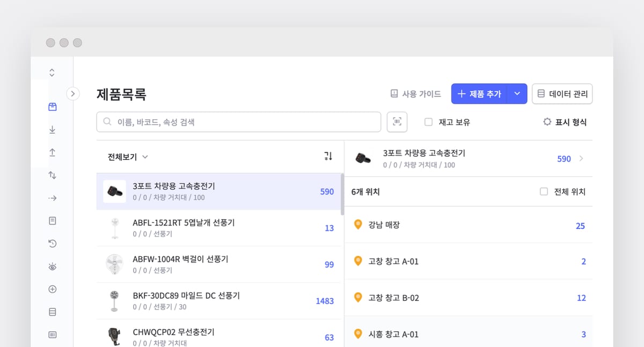This screenshot has height=347, width=644.
Task: Focus the 이름, 바코드, 속성 검색 search field
Action: coord(239,122)
